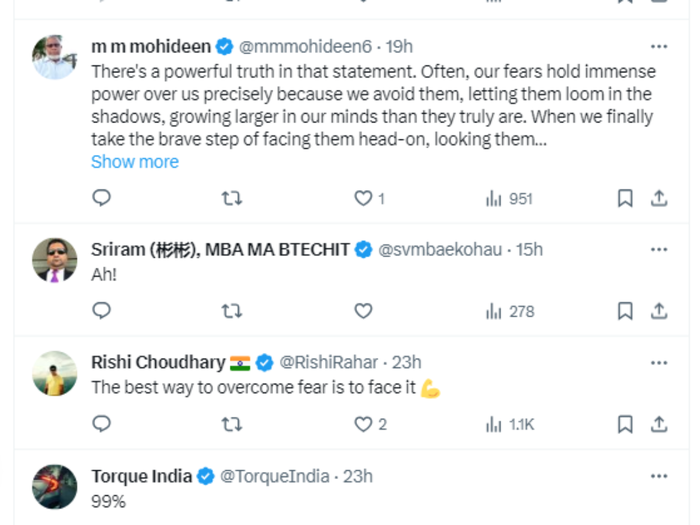The image size is (700, 525).
Task: Open more options on Rishi Choudhary's tweet
Action: pyautogui.click(x=659, y=362)
